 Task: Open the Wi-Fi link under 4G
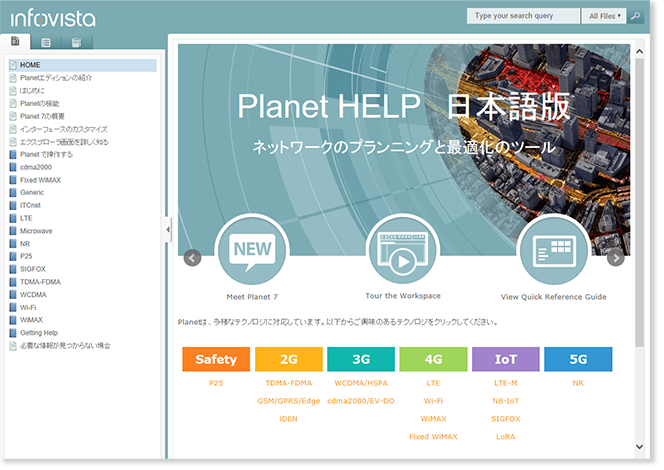point(433,401)
